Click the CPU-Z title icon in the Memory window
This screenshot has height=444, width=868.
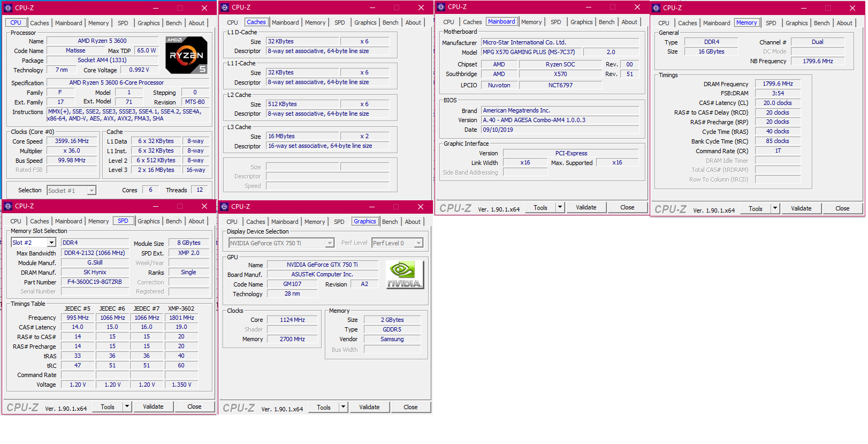click(x=656, y=8)
